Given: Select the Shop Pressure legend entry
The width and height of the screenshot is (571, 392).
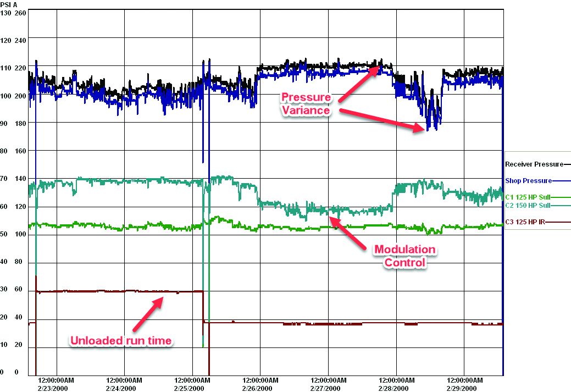Looking at the screenshot, I should [x=537, y=181].
